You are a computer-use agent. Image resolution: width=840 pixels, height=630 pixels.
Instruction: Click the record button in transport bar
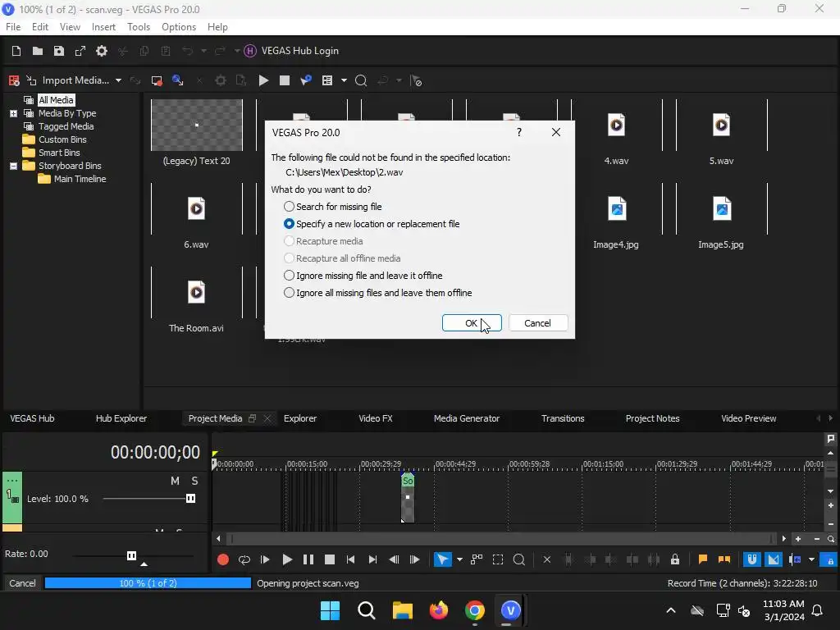[x=223, y=559]
